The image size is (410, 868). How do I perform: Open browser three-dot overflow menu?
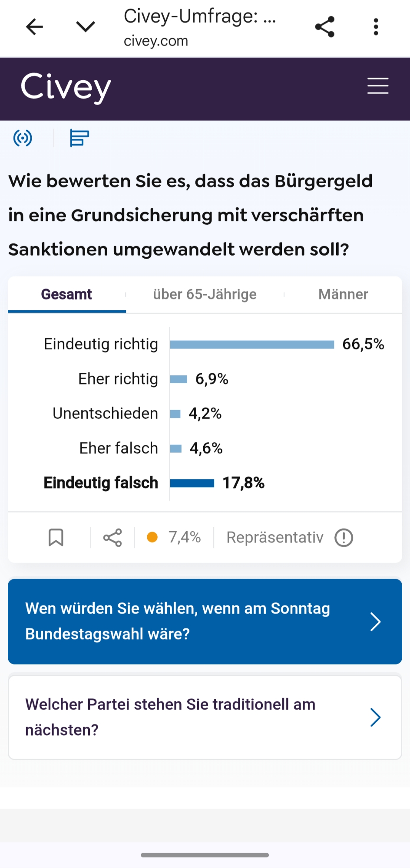tap(376, 27)
